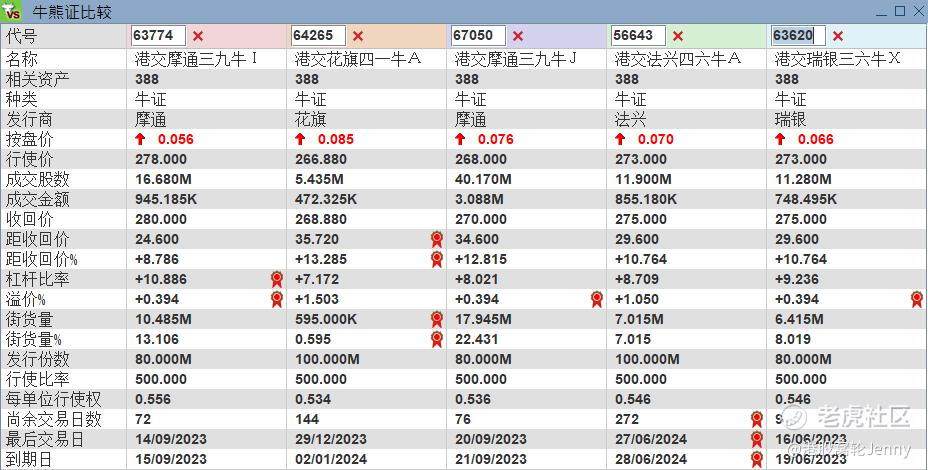Image resolution: width=928 pixels, height=470 pixels.
Task: Click the badge beside 67050 premium +0.394
Action: pyautogui.click(x=597, y=299)
